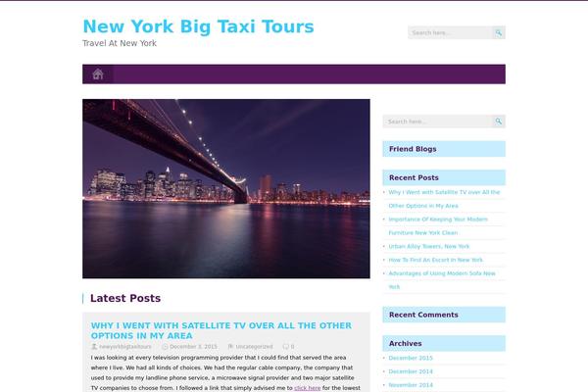Click the post date 'December 3, 2015'
Screen dimensions: 588x392
[x=193, y=347]
